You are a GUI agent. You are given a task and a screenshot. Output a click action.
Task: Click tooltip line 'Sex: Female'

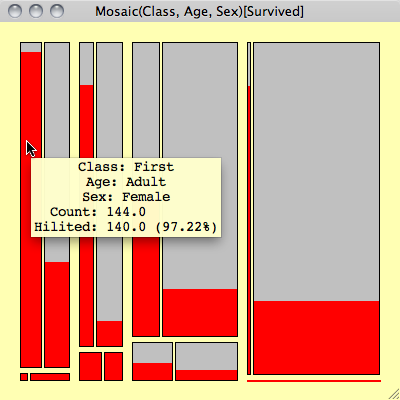pos(126,197)
